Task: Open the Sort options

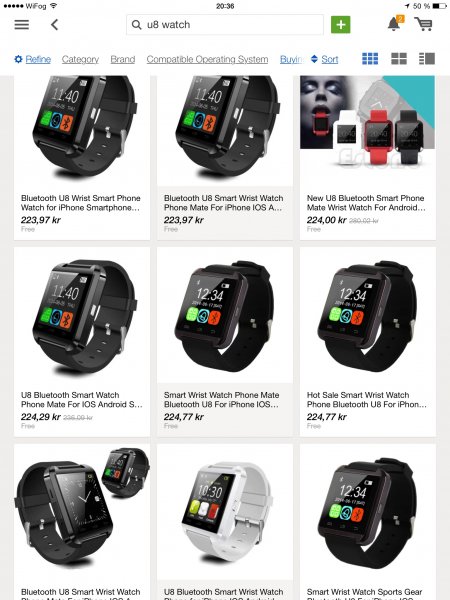Action: click(x=329, y=59)
